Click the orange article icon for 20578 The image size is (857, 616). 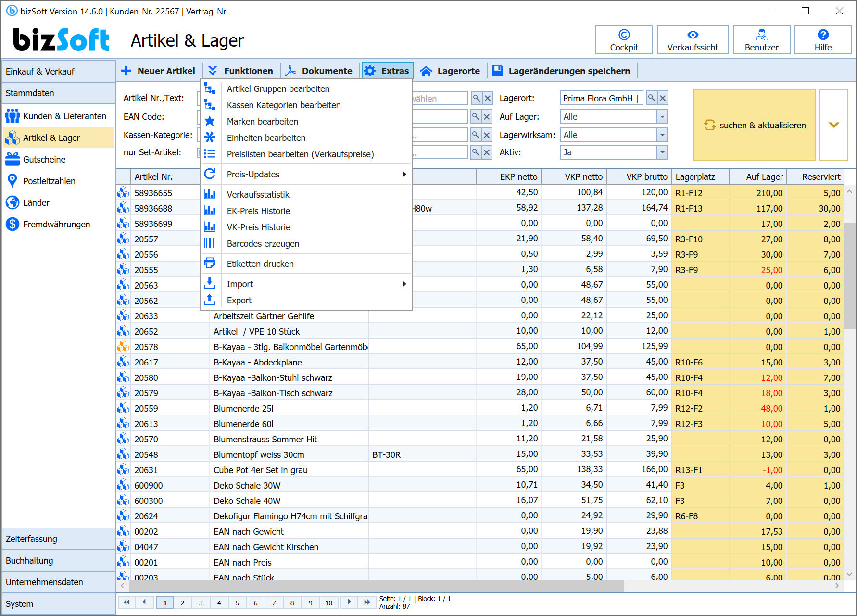[123, 346]
